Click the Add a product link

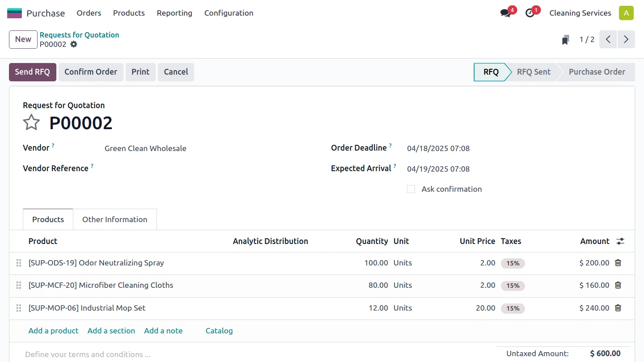pos(53,331)
